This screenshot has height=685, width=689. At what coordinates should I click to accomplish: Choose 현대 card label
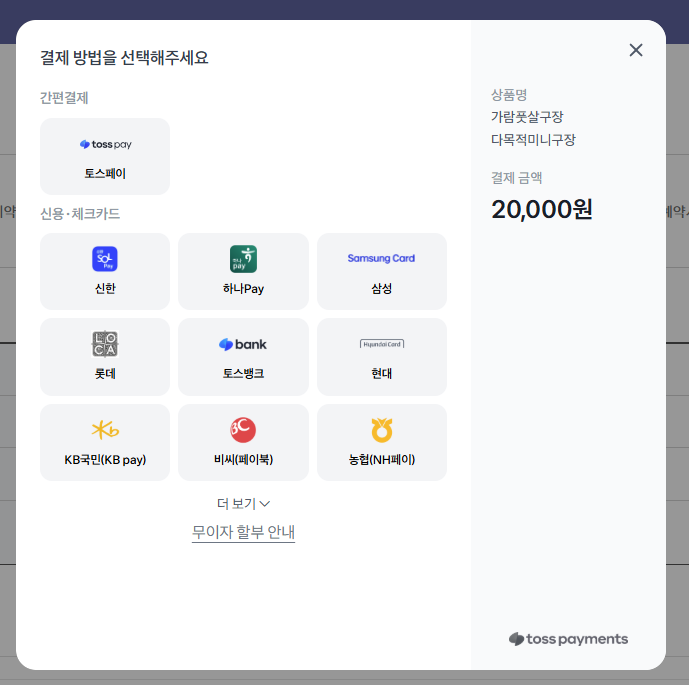click(381, 373)
